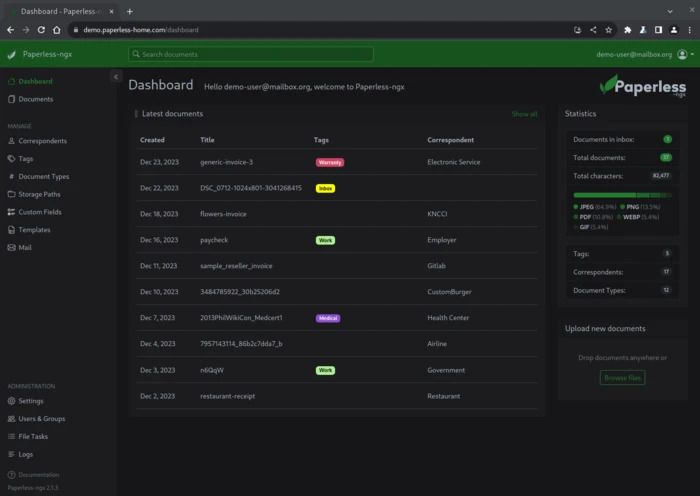700x496 pixels.
Task: Open the browser extensions puzzle icon
Action: tap(628, 30)
